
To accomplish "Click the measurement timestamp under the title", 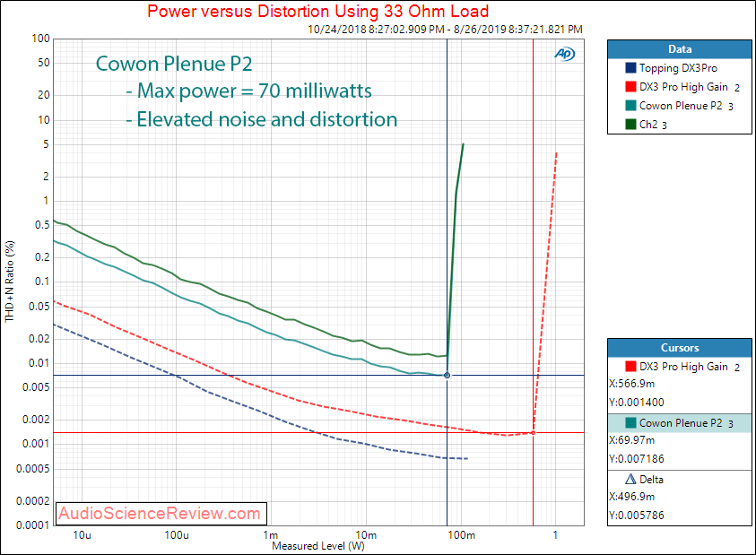I will coord(445,30).
